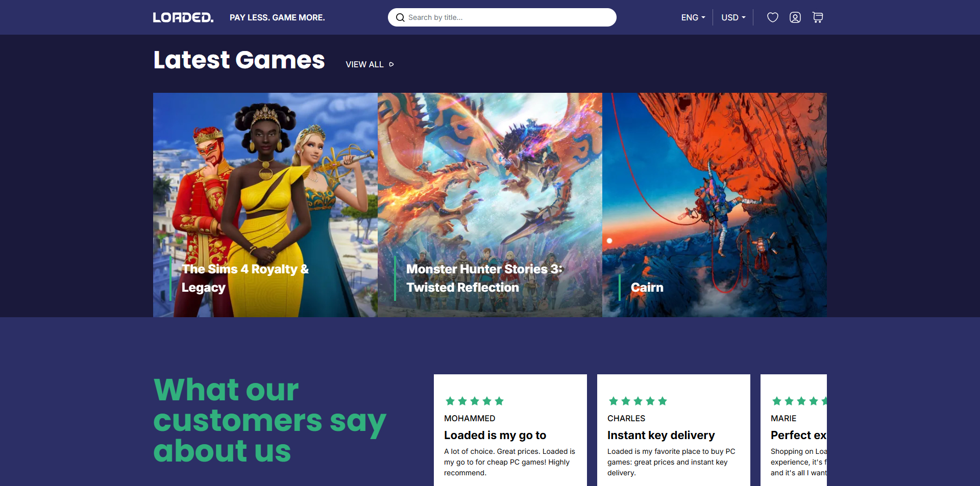Expand the USD currency dropdown
This screenshot has width=980, height=486.
tap(733, 17)
